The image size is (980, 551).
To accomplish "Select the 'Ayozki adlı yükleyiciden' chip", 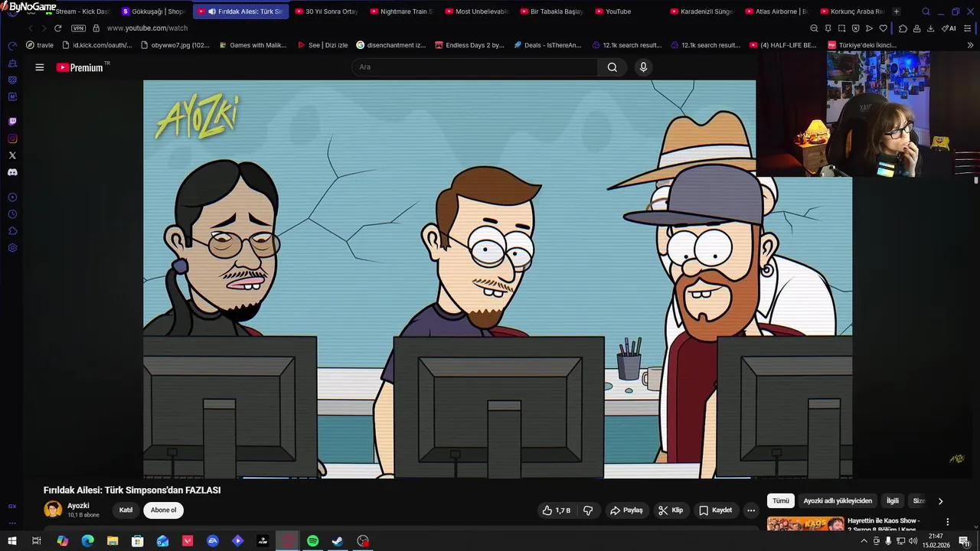I will (x=838, y=501).
